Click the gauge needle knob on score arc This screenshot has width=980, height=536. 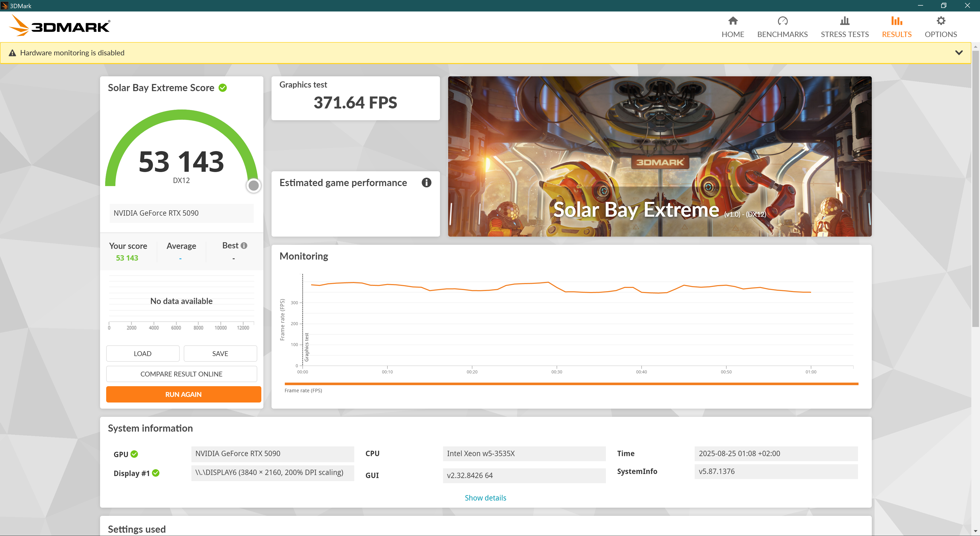(253, 186)
